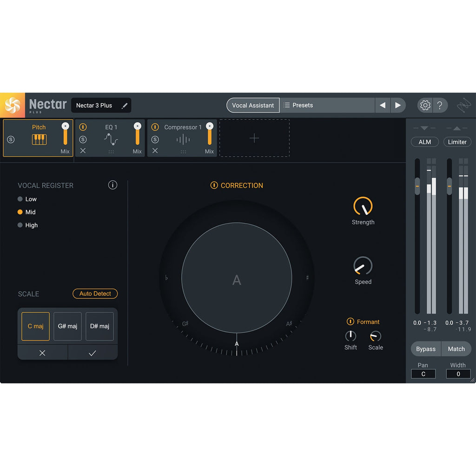
Task: Toggle Compressor 1 power
Action: [x=155, y=127]
